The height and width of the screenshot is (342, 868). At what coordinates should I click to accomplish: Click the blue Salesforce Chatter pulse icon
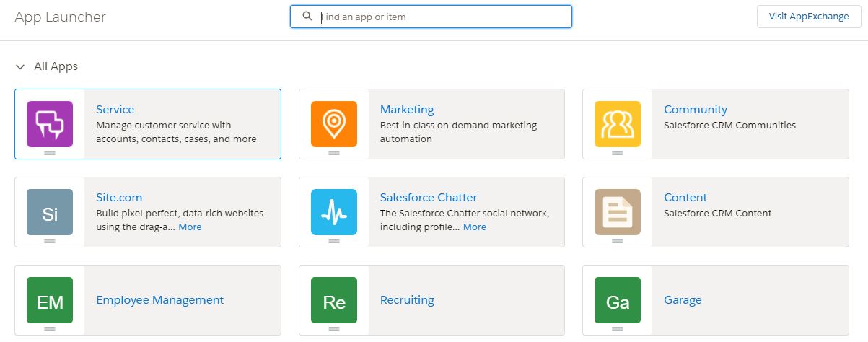point(333,212)
